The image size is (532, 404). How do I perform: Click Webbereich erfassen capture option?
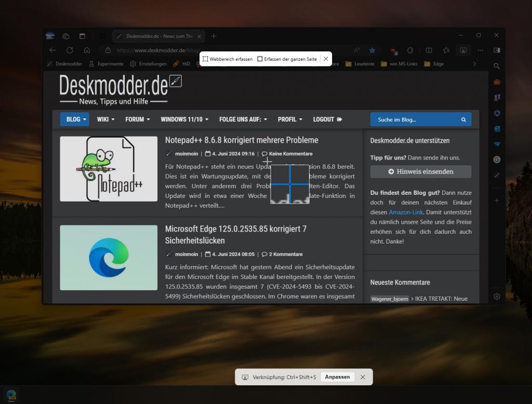pyautogui.click(x=228, y=59)
